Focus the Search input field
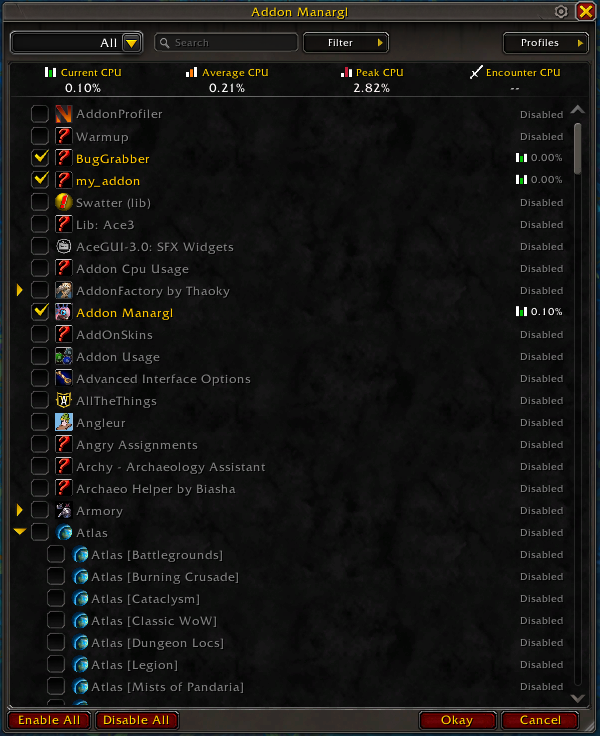This screenshot has width=600, height=736. point(226,43)
